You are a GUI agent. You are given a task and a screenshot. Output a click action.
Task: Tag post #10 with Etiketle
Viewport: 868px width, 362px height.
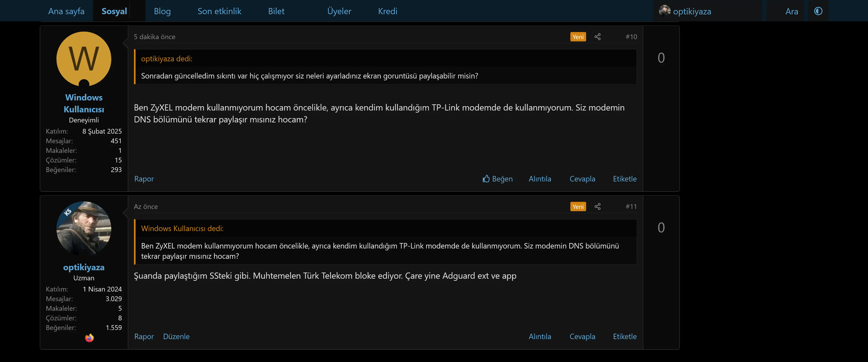(x=625, y=179)
